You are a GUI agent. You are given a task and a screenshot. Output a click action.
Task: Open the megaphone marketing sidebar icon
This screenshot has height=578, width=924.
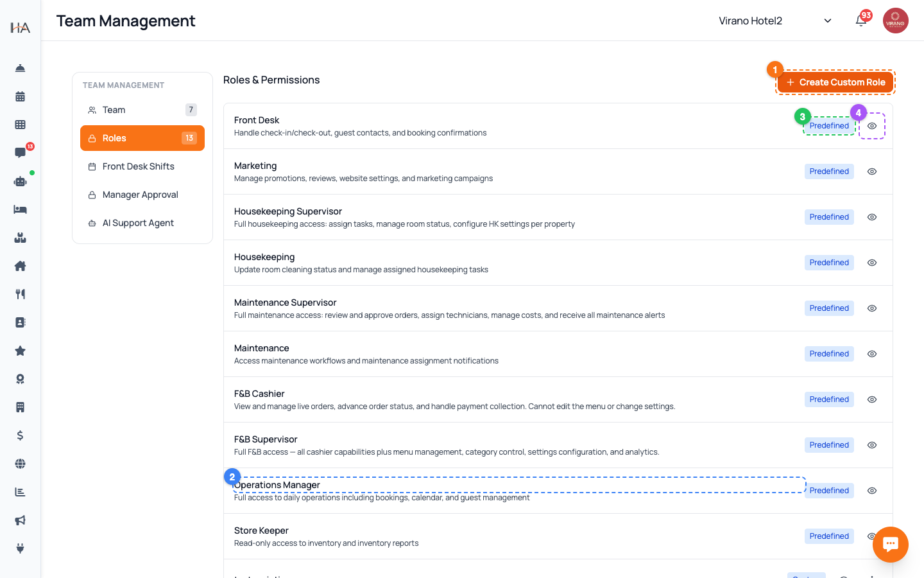pyautogui.click(x=20, y=520)
